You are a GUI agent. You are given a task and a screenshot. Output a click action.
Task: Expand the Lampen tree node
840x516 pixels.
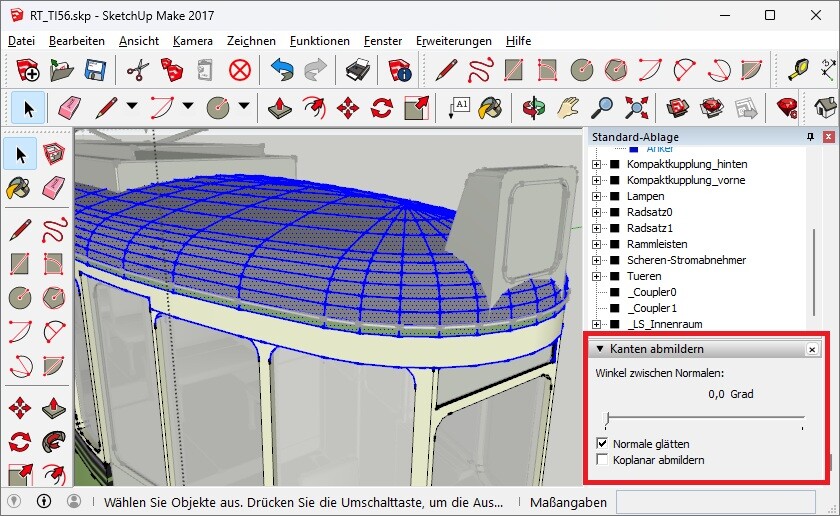[x=597, y=196]
